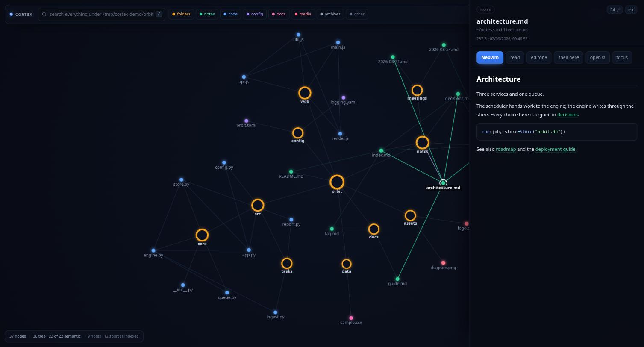Image resolution: width=644 pixels, height=347 pixels.
Task: Click the config folder node
Action: click(x=298, y=133)
